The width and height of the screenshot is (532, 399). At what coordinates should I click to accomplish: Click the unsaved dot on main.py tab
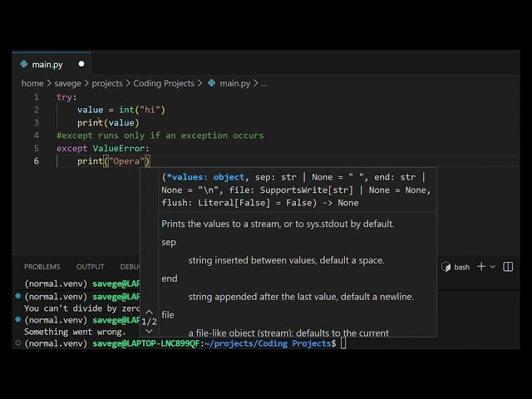[81, 64]
